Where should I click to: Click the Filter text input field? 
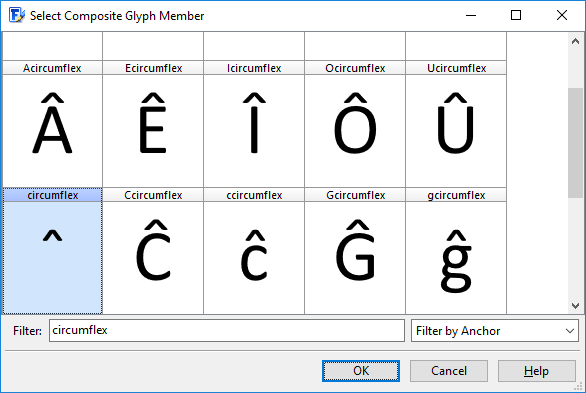pos(227,331)
